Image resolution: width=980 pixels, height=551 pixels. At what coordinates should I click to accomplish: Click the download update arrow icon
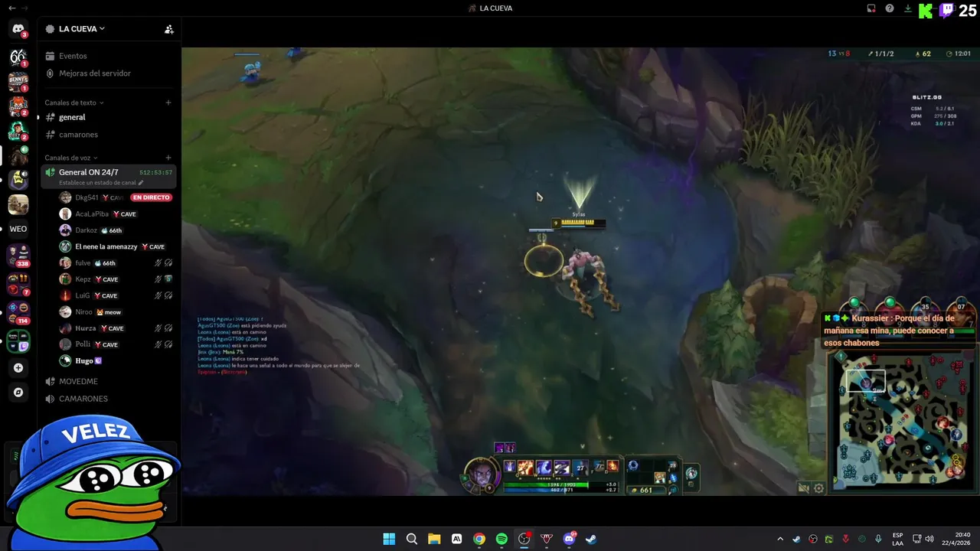click(908, 8)
